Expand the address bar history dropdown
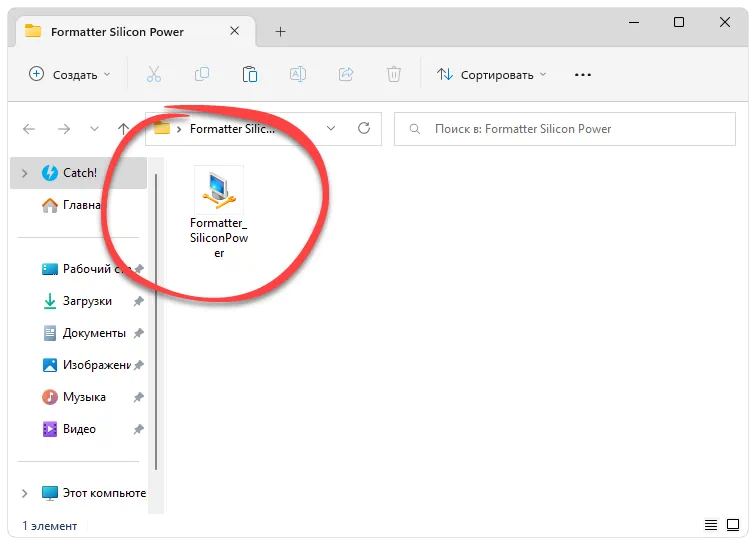Viewport: 754px width, 545px height. click(331, 129)
